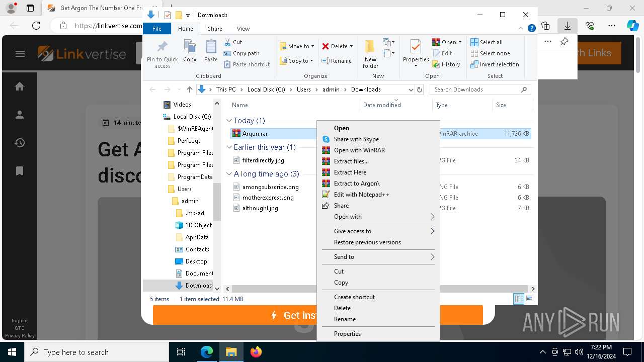Open Edge downloads button in browser toolbar
Viewport: 644px width, 362px height.
[x=568, y=26]
